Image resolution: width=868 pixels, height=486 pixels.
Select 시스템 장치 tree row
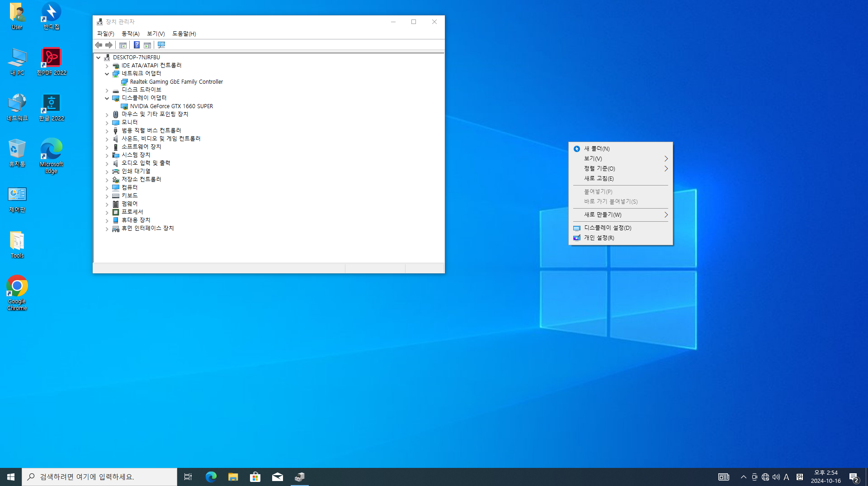(x=136, y=155)
